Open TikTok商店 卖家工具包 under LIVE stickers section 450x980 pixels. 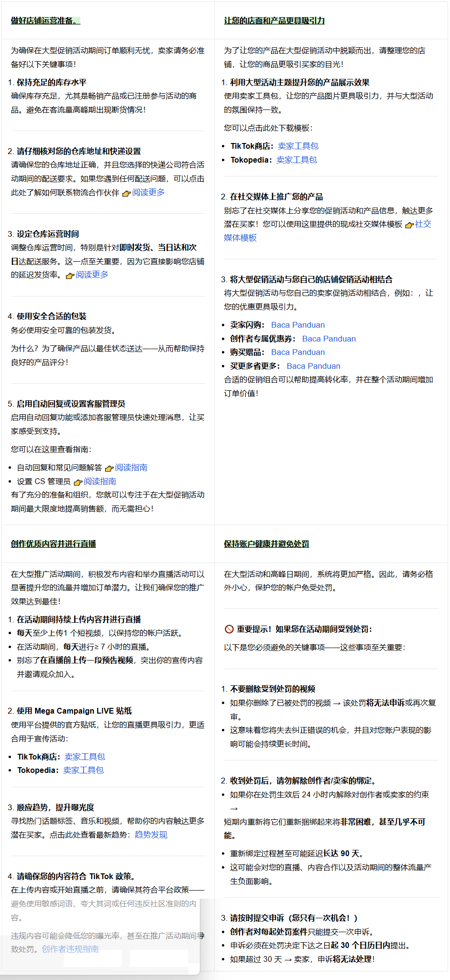(x=85, y=757)
